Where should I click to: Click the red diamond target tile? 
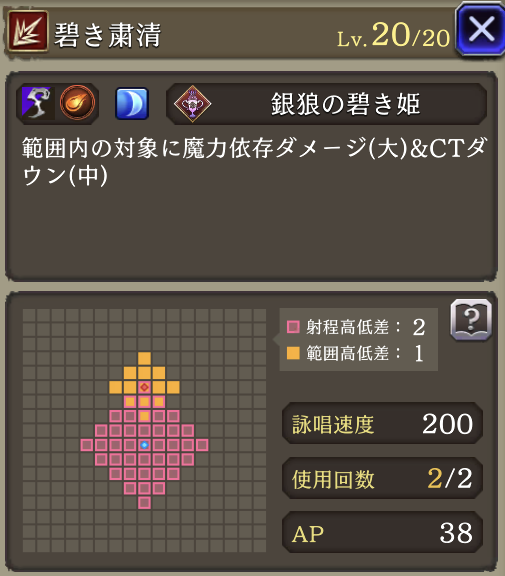[144, 387]
